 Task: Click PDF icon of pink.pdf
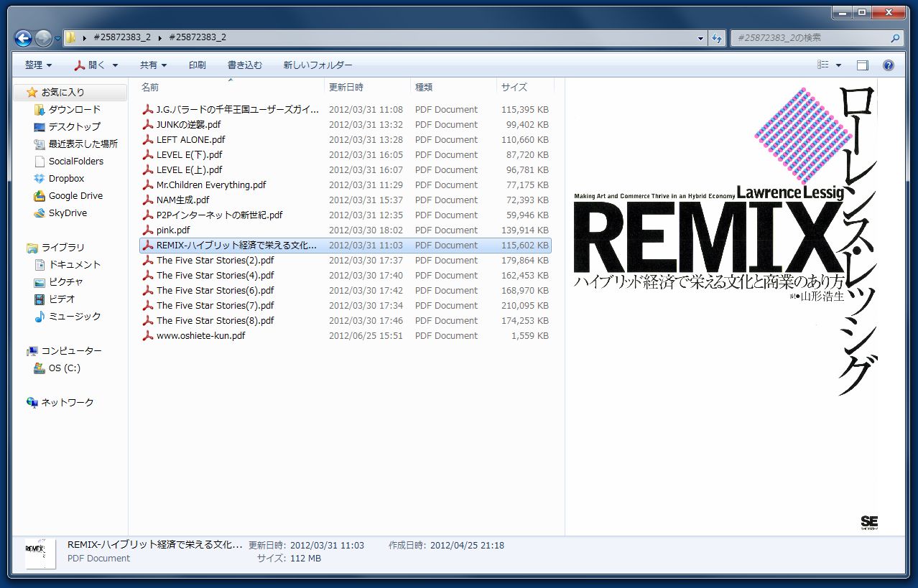pos(148,230)
